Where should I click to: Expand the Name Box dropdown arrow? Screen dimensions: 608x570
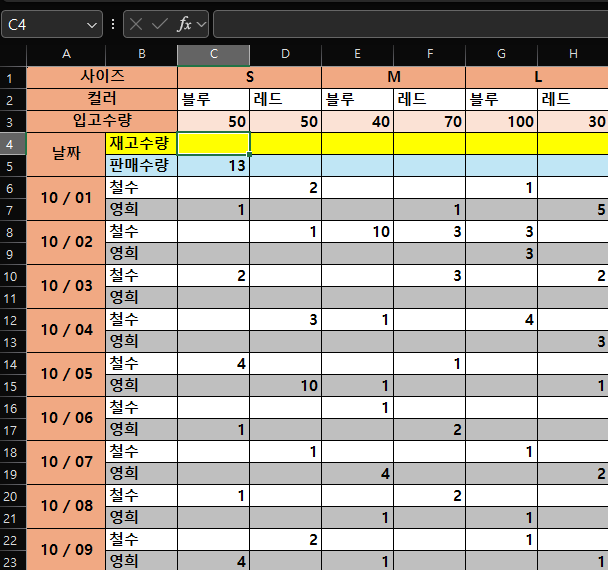pyautogui.click(x=92, y=26)
